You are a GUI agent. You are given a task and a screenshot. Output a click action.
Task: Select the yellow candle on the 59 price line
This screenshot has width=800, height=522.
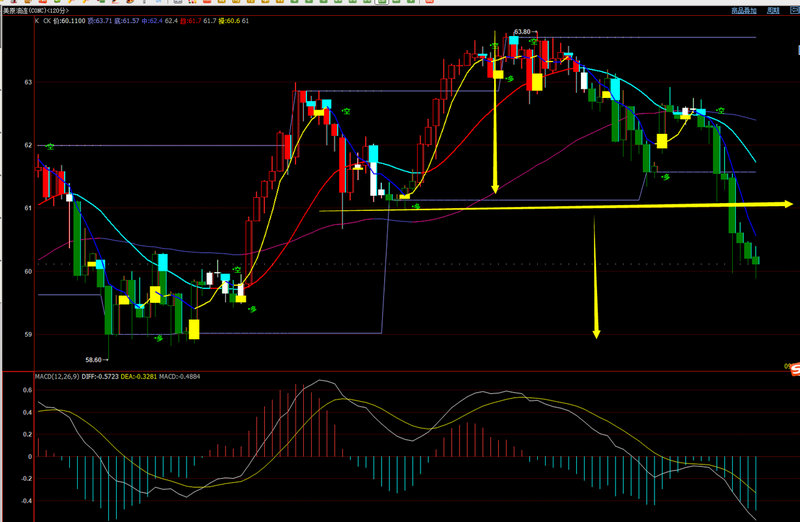pyautogui.click(x=194, y=329)
